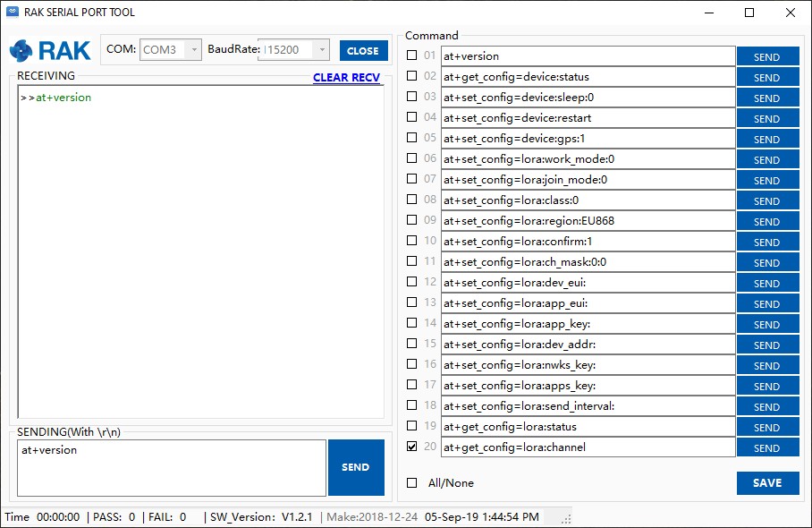Click the CLEAR RECV link
The height and width of the screenshot is (528, 812).
point(346,78)
